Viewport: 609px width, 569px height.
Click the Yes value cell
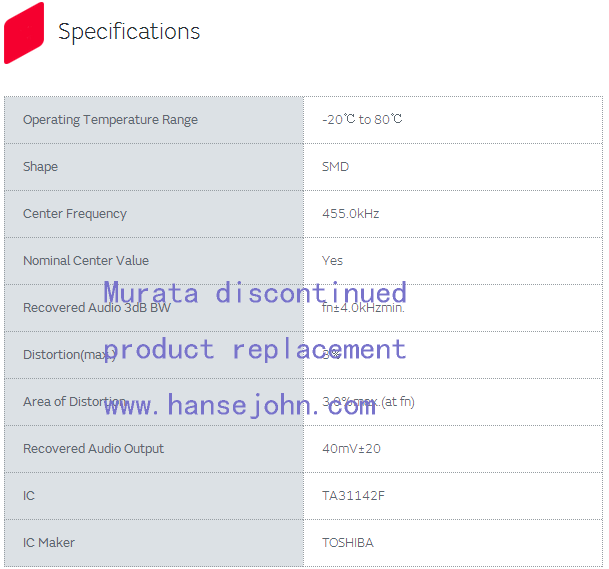coord(332,261)
